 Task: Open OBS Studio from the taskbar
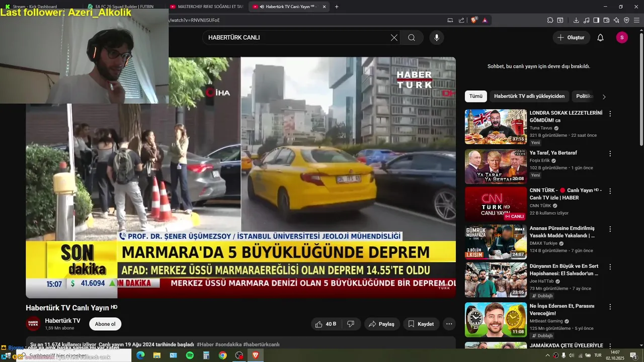tap(239, 355)
